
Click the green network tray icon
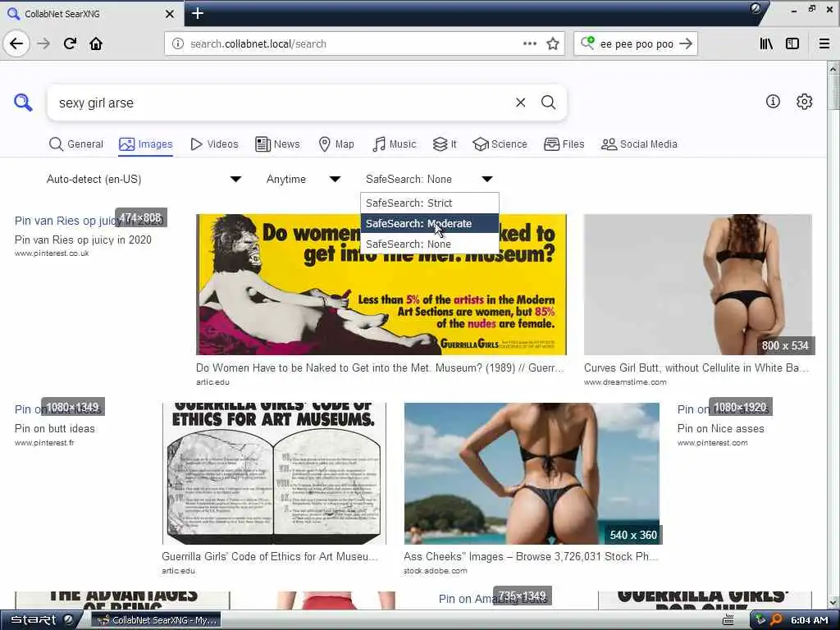(x=760, y=620)
